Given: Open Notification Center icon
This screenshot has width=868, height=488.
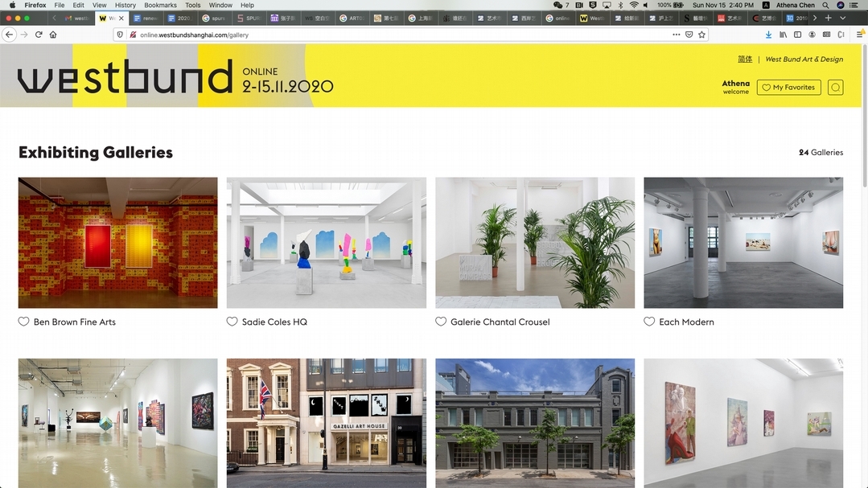Looking at the screenshot, I should [854, 5].
